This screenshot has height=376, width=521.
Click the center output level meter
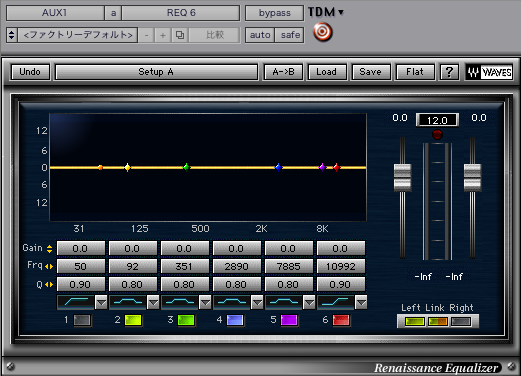pos(437,201)
